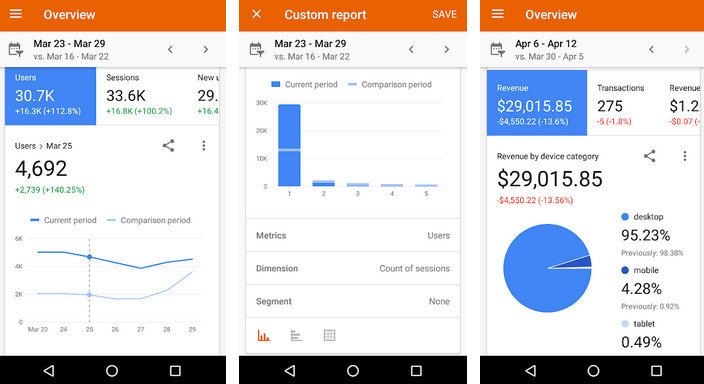Open calendar date picker for Apr 6 - Apr 12
The width and height of the screenshot is (704, 384).
point(497,49)
